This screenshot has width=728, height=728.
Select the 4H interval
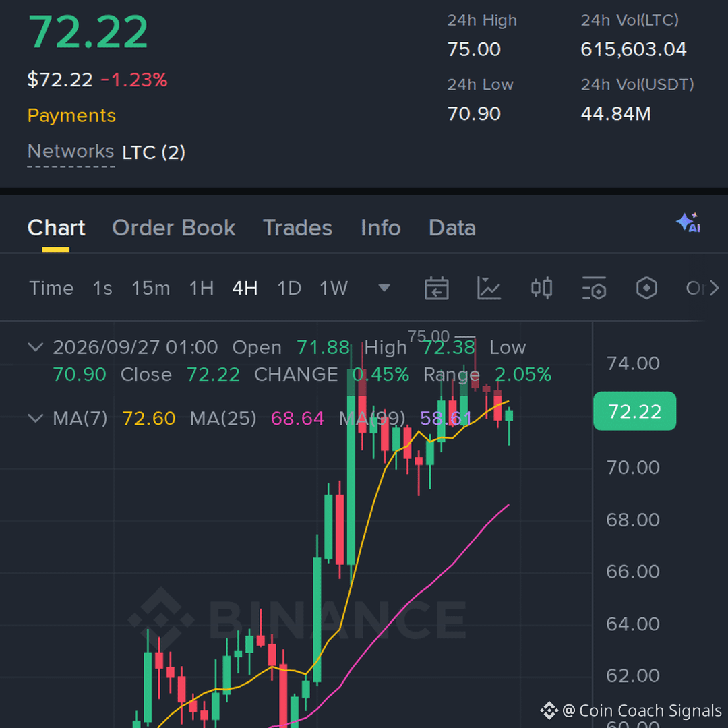245,289
